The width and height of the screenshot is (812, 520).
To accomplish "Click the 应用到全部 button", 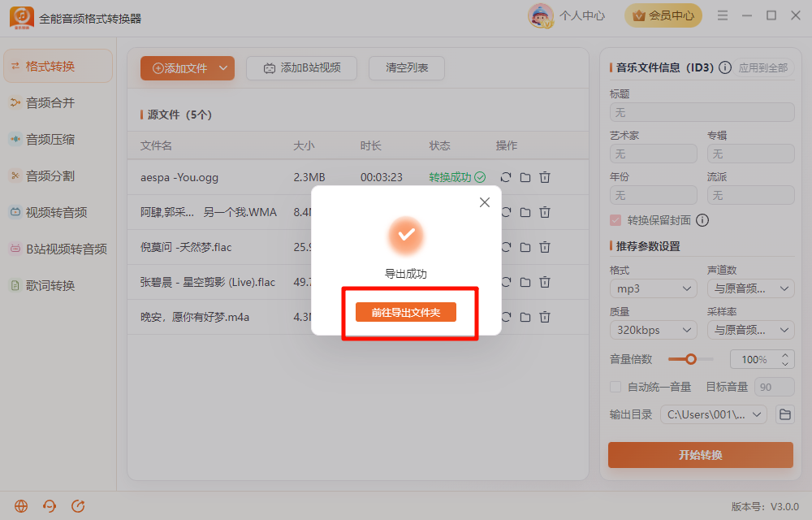I will click(762, 68).
